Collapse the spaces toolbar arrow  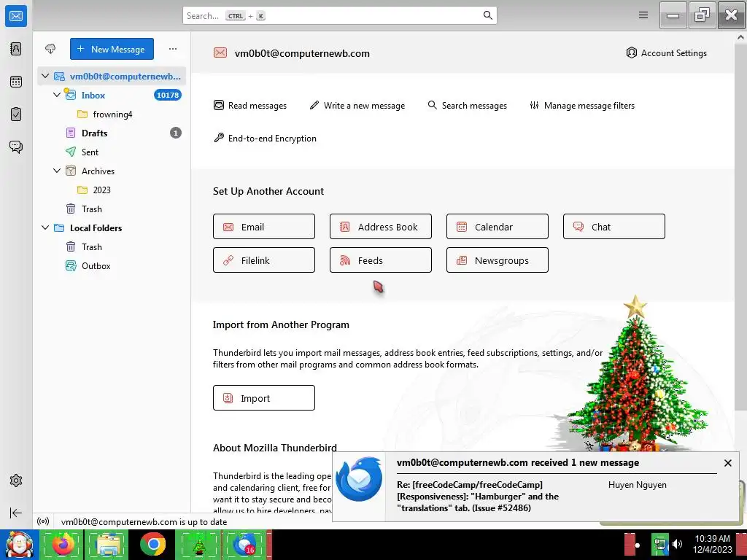(x=16, y=513)
